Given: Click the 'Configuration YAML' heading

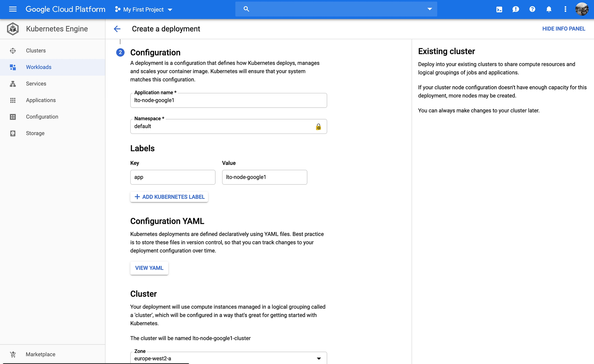Looking at the screenshot, I should [167, 221].
